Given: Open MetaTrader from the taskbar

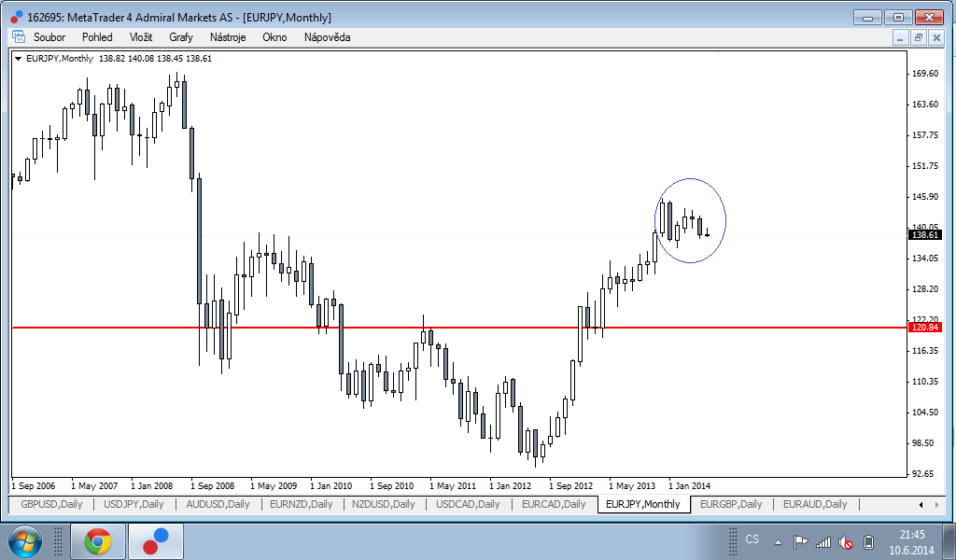Looking at the screenshot, I should click(x=156, y=541).
